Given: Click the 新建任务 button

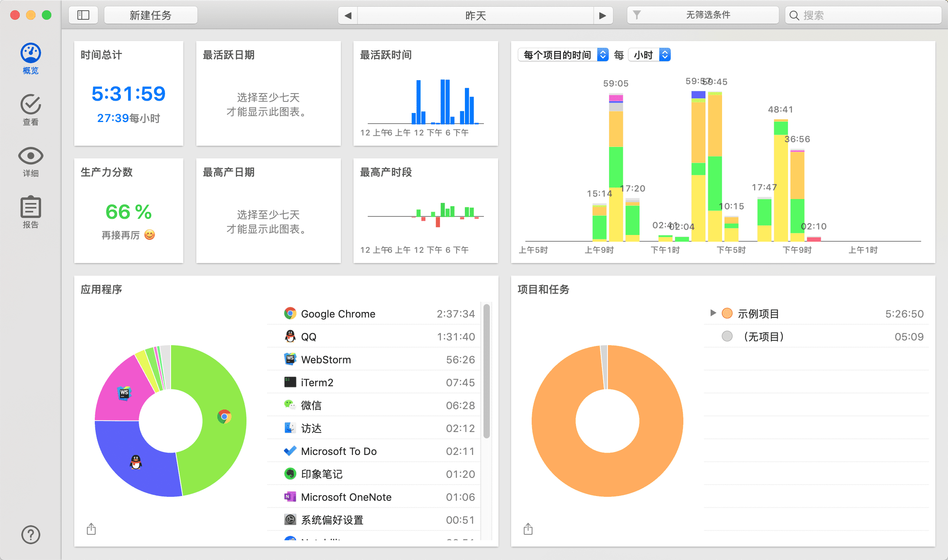Looking at the screenshot, I should click(x=150, y=15).
